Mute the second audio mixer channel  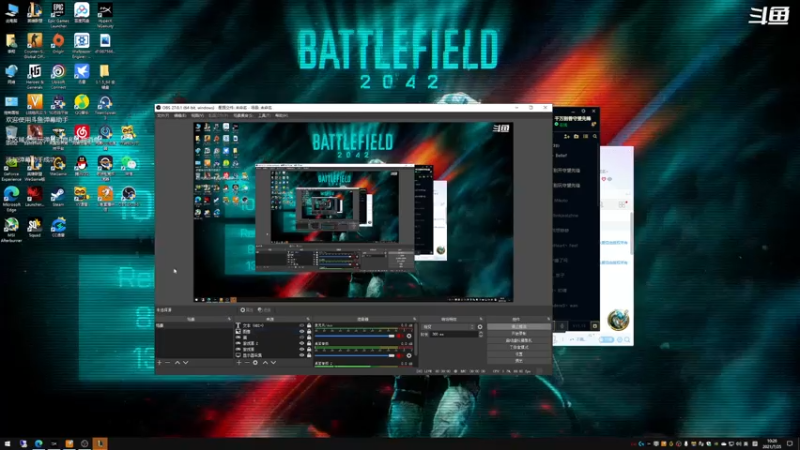pos(401,356)
